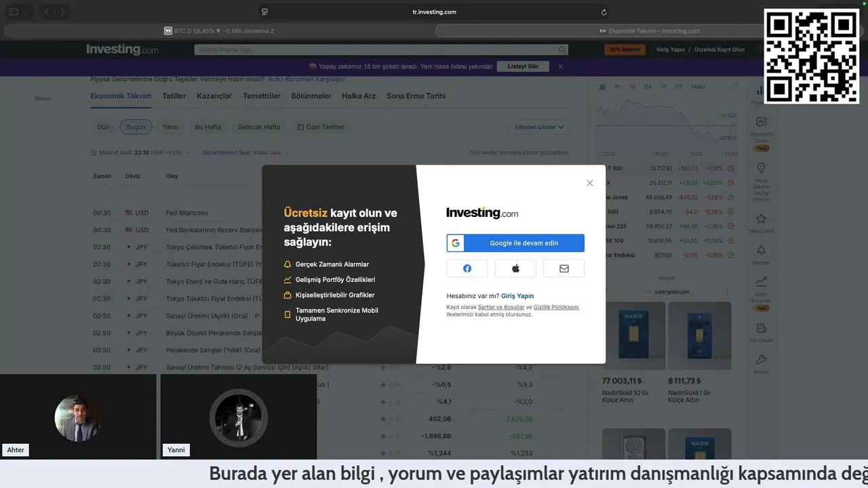This screenshot has width=868, height=488.
Task: Select the Yarın date filter
Action: 170,127
